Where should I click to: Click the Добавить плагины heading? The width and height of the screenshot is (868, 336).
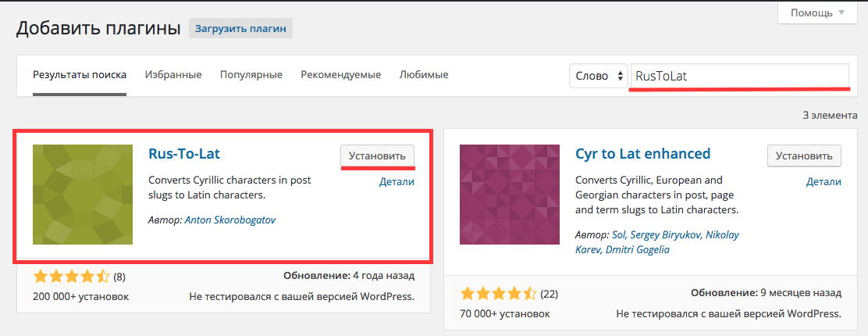point(98,28)
